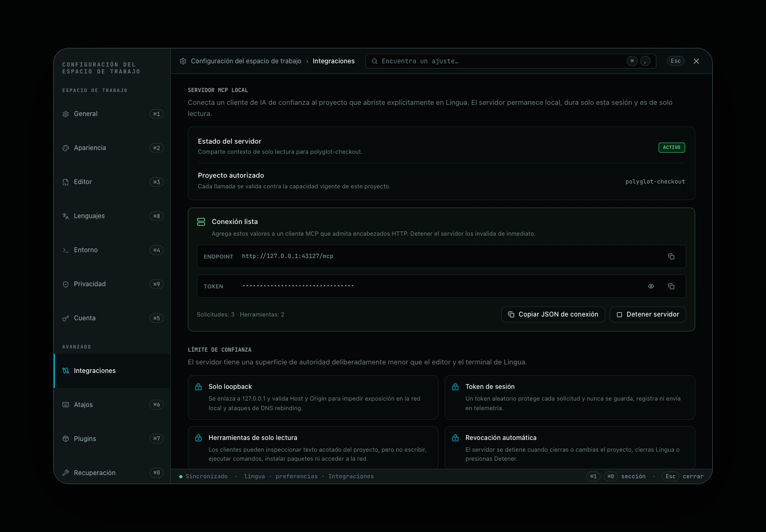Copy the session token

tap(671, 286)
